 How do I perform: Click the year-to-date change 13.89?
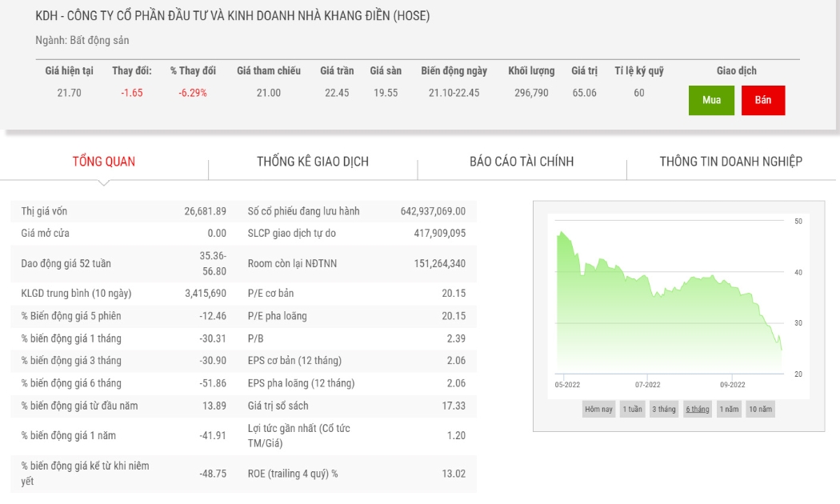[214, 406]
